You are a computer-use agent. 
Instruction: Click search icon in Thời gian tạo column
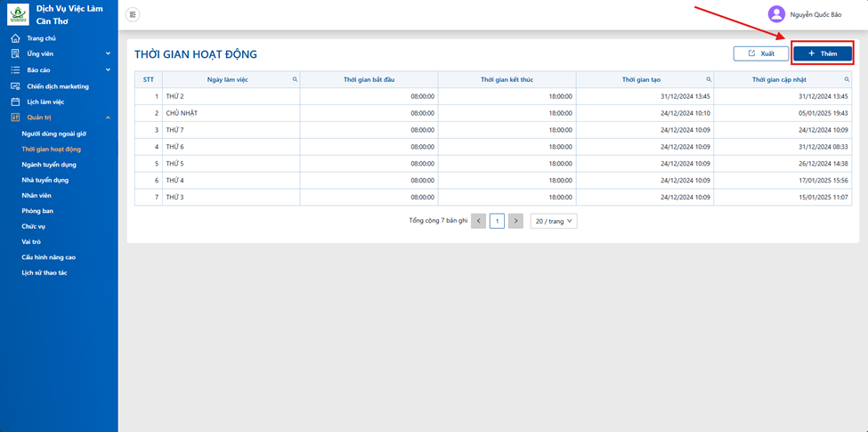709,80
